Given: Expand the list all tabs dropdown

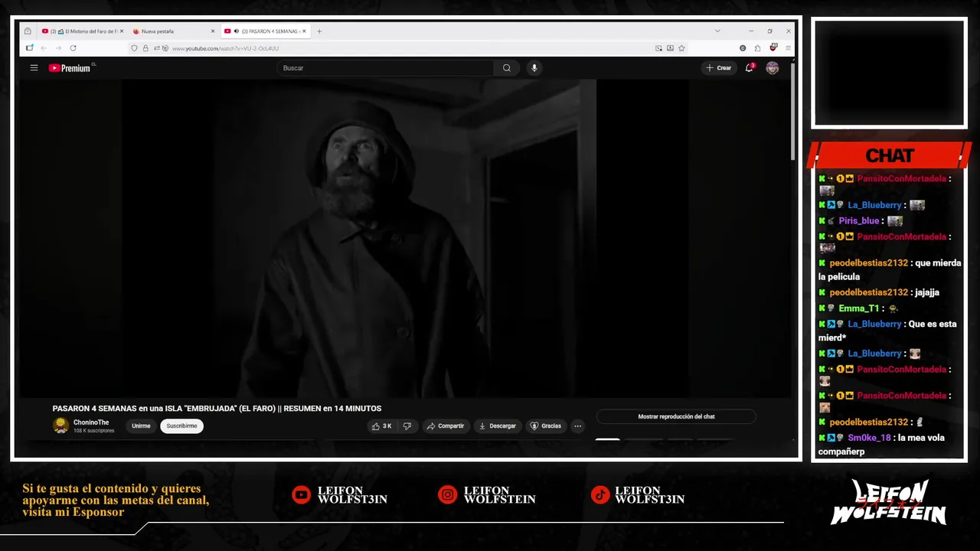Looking at the screenshot, I should click(x=717, y=31).
